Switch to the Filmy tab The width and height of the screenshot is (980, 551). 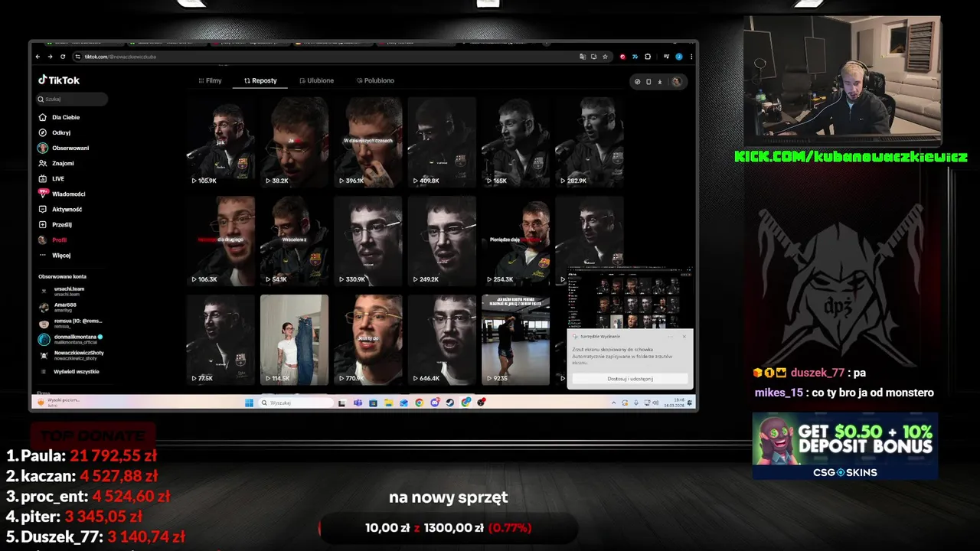coord(210,80)
